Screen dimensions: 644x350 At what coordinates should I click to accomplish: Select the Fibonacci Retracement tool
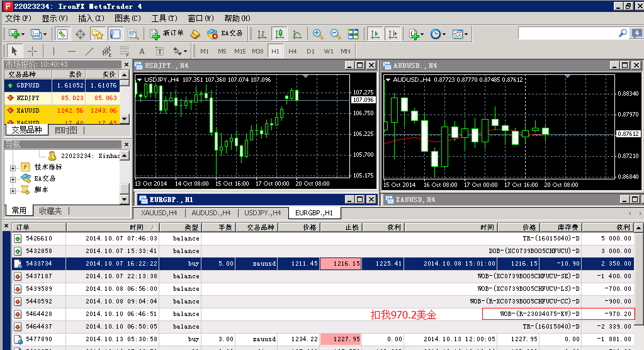click(125, 51)
